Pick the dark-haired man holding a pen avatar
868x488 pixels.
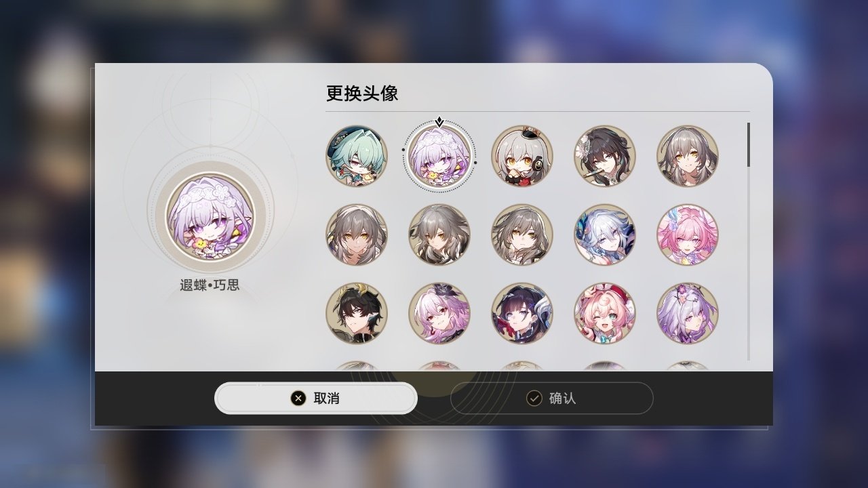pyautogui.click(x=605, y=156)
